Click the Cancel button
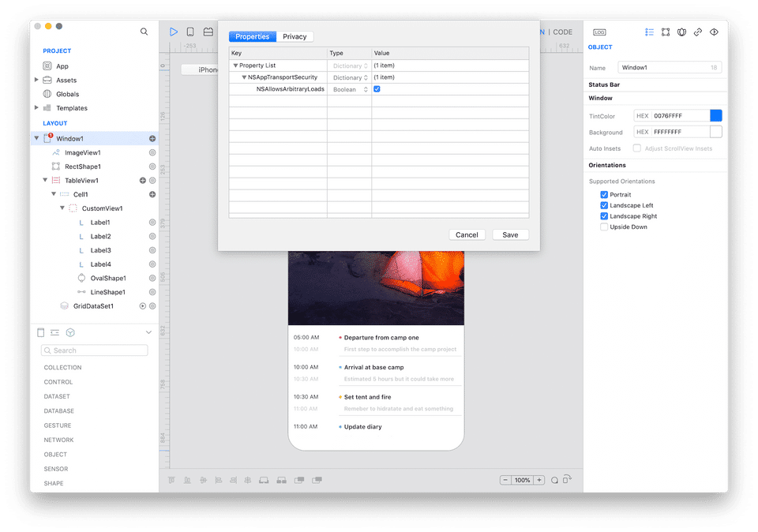 (467, 234)
